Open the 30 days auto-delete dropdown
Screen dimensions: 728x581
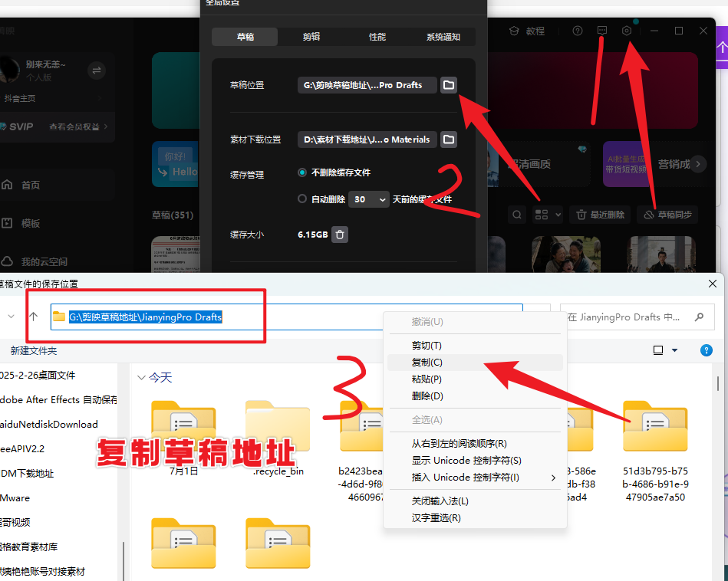pos(370,199)
